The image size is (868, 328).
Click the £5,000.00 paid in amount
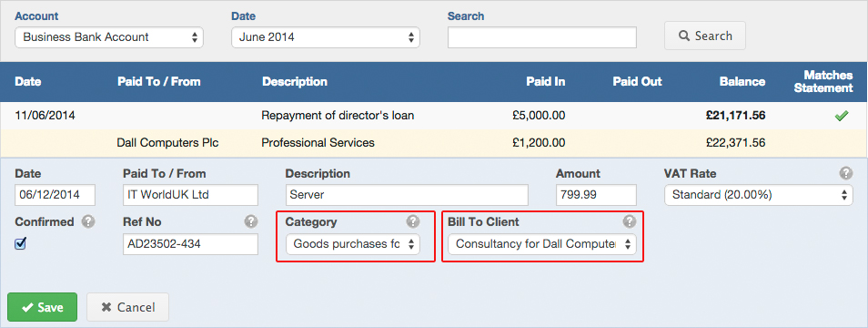[540, 116]
